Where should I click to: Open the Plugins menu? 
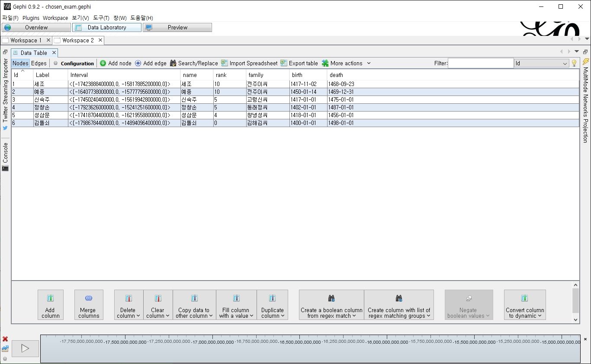pyautogui.click(x=31, y=18)
